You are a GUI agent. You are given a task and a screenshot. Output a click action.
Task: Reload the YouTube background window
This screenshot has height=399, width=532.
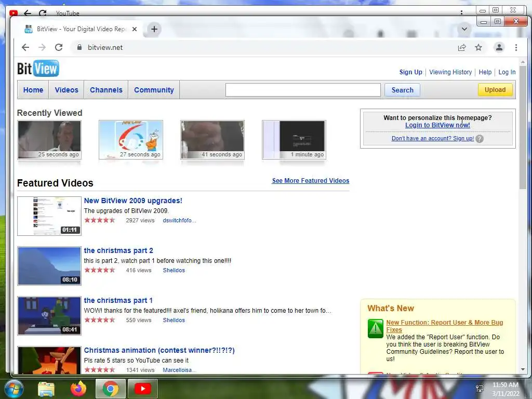(x=43, y=13)
